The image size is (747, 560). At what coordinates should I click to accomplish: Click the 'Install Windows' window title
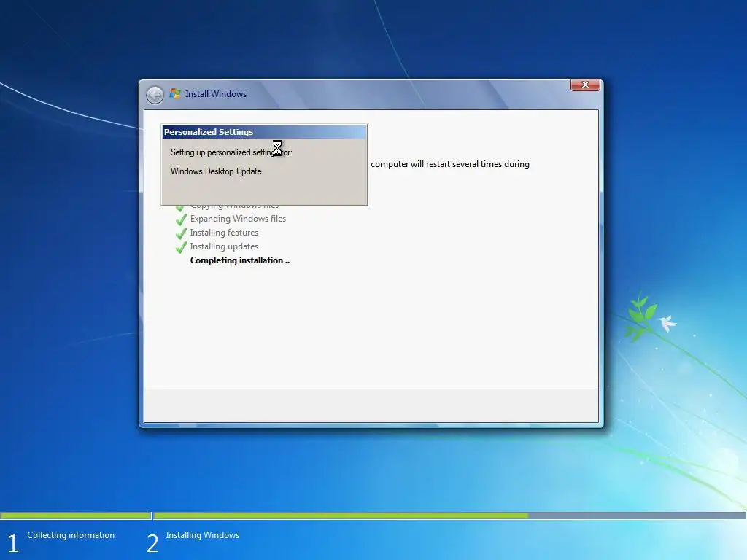click(216, 94)
